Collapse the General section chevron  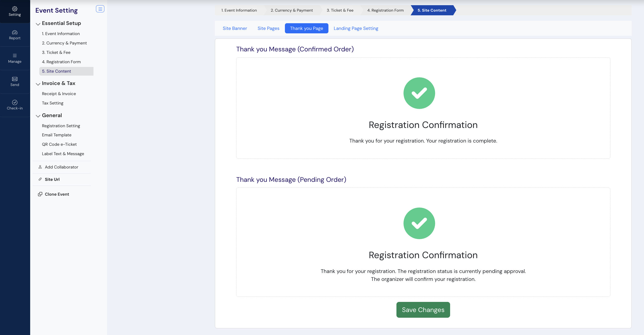tap(38, 116)
